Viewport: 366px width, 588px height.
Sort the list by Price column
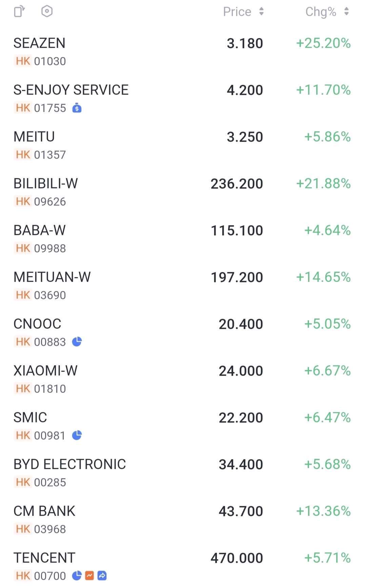[243, 12]
